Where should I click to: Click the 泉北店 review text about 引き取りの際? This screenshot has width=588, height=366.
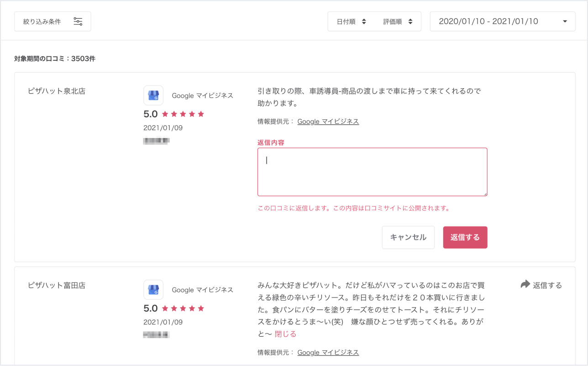(x=369, y=97)
